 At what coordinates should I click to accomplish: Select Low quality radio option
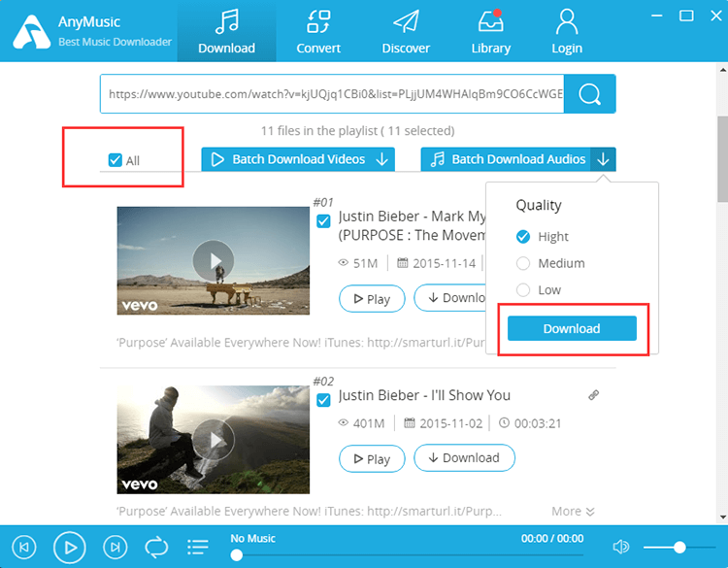pos(523,289)
